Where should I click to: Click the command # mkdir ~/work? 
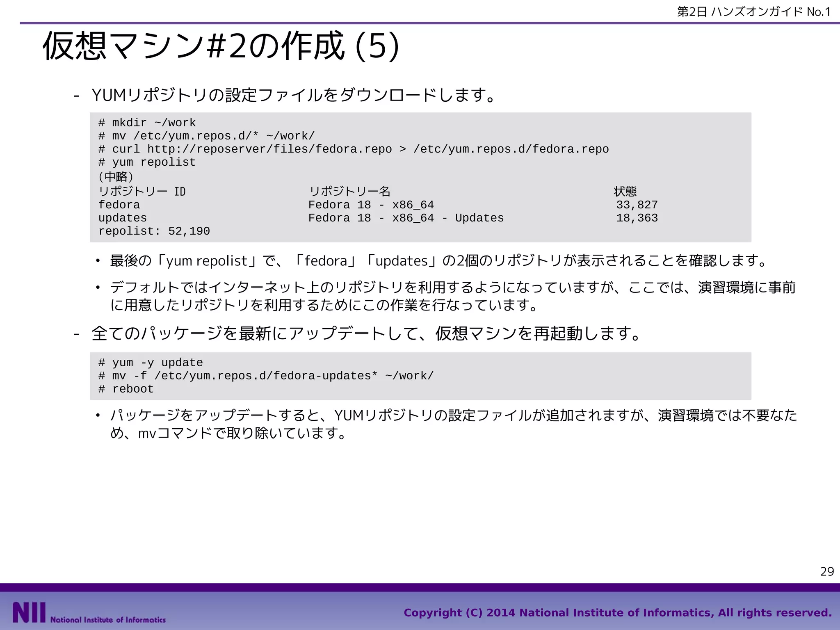(147, 123)
